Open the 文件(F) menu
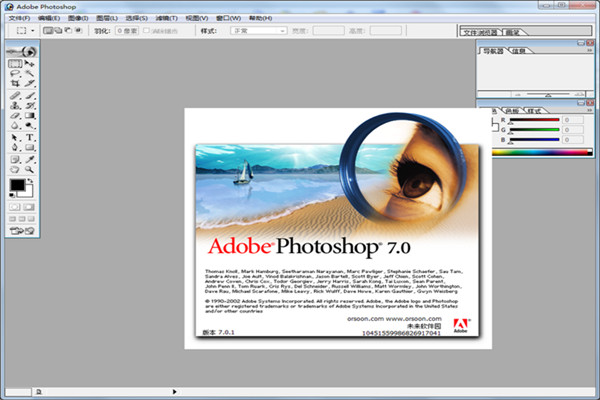Viewport: 600px width, 400px height. click(18, 18)
